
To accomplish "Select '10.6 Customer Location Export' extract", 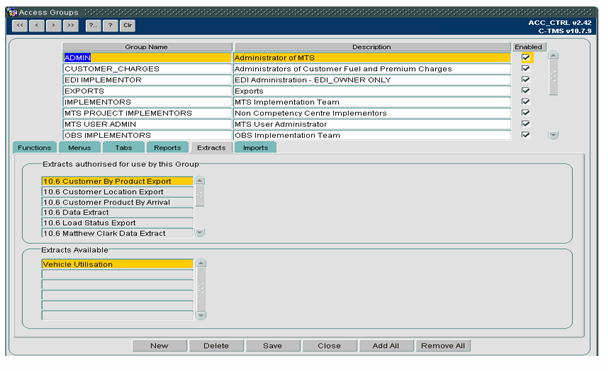I will coord(117,192).
